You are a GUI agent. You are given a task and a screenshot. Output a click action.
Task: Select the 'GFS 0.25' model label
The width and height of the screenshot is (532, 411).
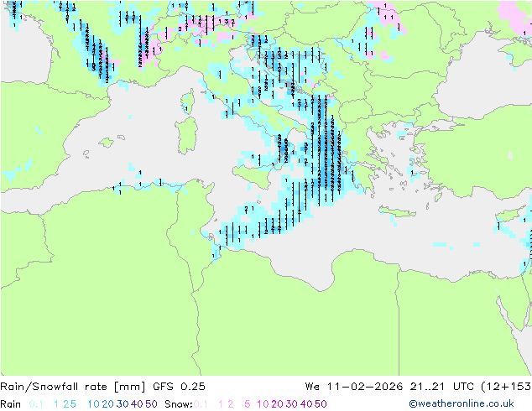point(179,387)
